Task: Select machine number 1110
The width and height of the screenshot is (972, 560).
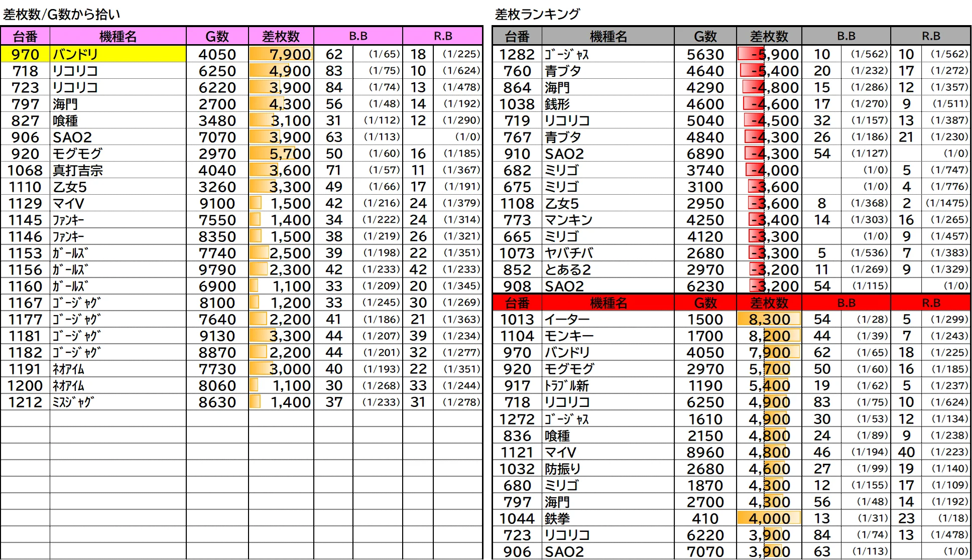Action: (x=25, y=187)
